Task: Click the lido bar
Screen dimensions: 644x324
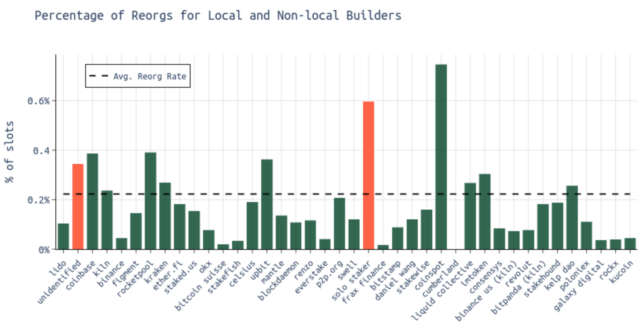Action: point(64,236)
